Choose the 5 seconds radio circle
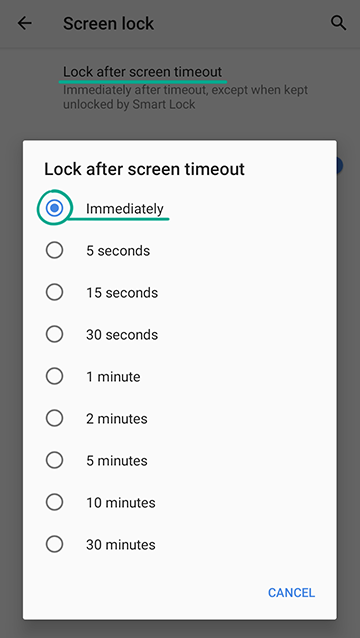 54,250
